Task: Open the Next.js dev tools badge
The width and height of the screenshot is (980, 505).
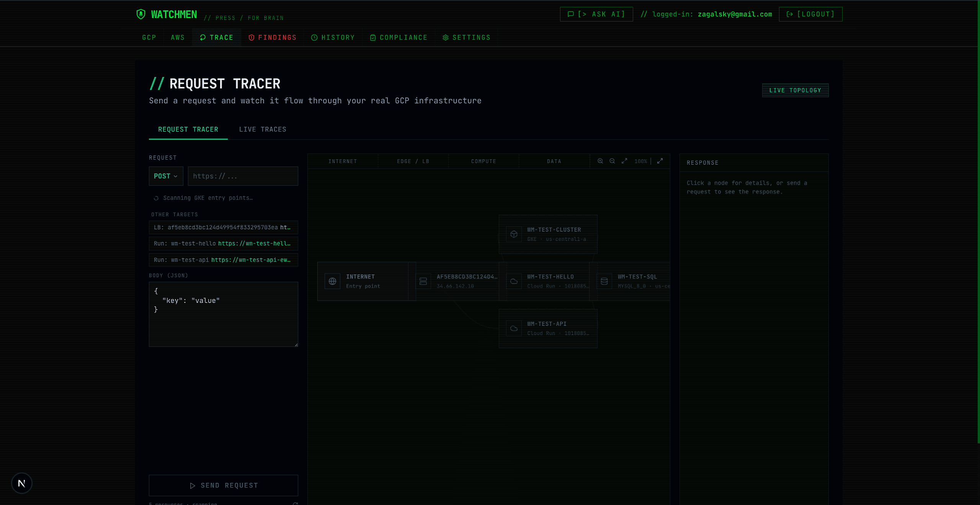Action: pos(22,483)
